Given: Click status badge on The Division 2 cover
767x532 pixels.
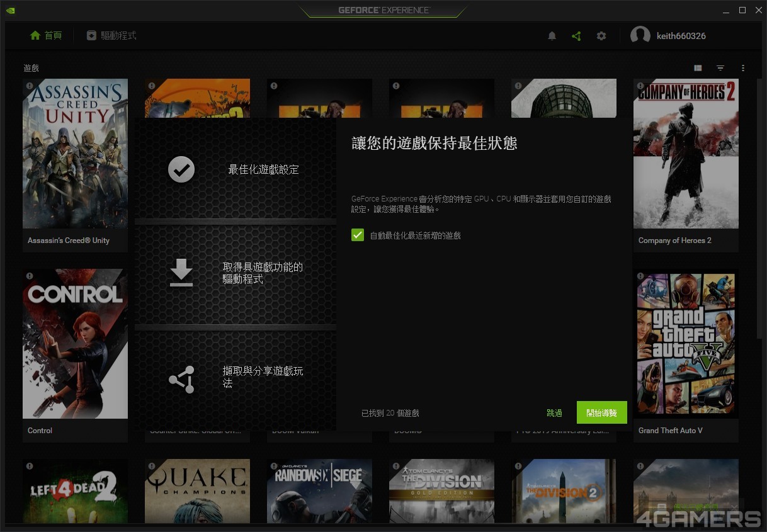Looking at the screenshot, I should (x=518, y=466).
